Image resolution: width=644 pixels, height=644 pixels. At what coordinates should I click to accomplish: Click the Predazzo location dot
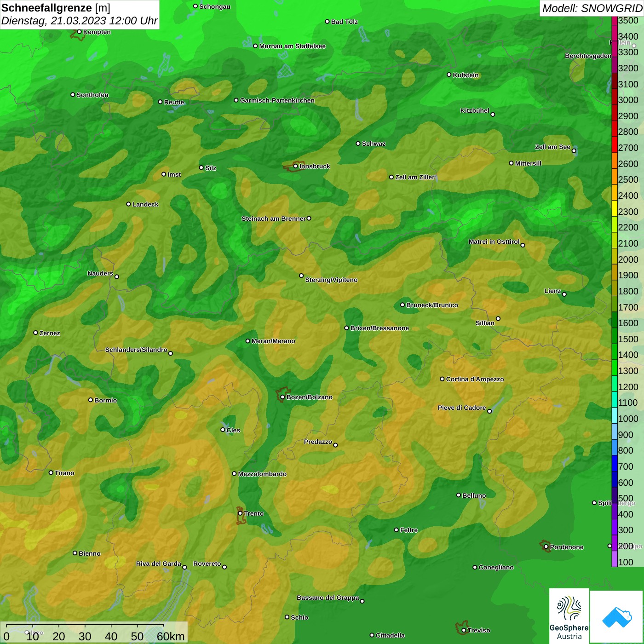335,445
